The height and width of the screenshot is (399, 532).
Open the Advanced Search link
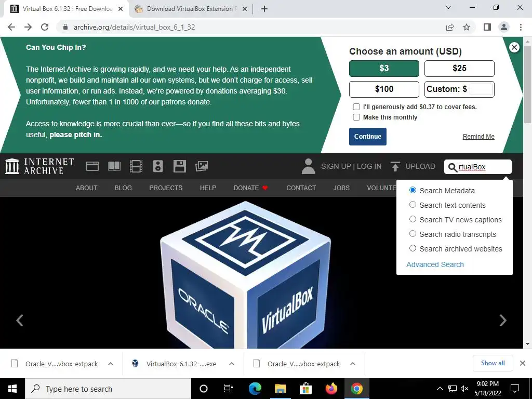point(435,264)
